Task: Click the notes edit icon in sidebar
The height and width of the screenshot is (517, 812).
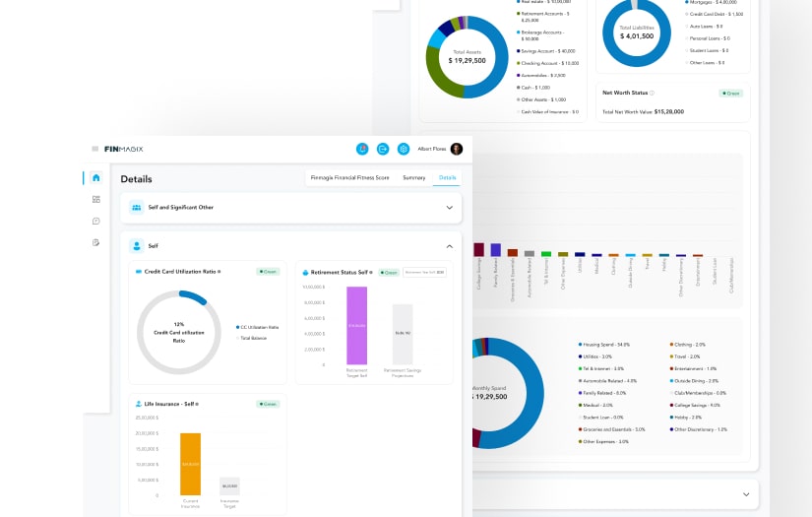Action: pos(95,242)
